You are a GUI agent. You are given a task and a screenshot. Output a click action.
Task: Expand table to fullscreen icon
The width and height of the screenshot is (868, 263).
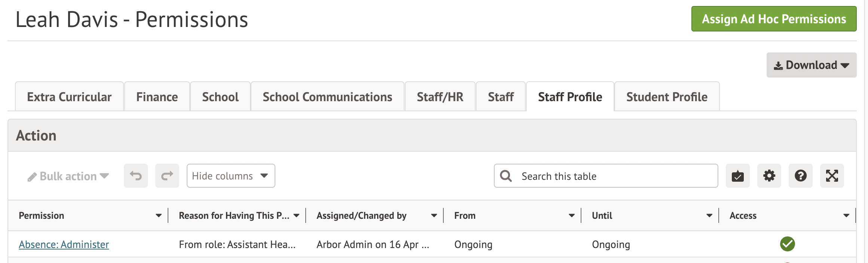[832, 176]
